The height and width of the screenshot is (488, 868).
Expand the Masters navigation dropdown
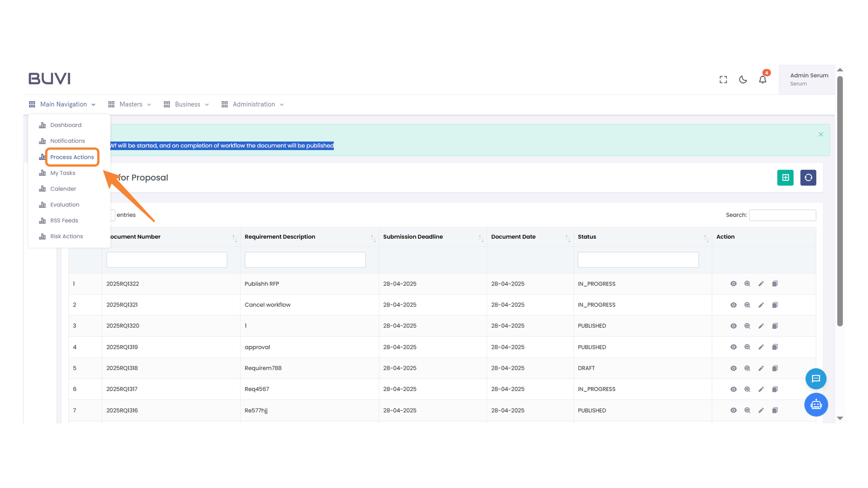click(131, 104)
